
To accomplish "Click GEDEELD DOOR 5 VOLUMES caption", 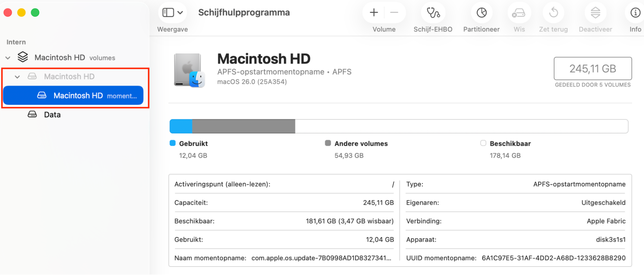I will pos(592,85).
